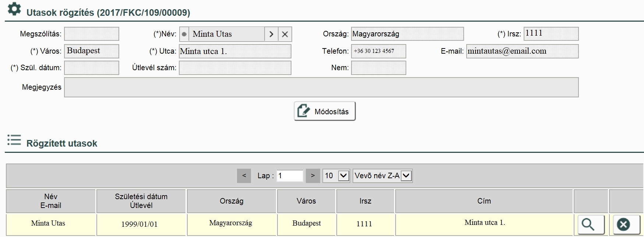Click the list icon beside Rögzített utasok

14,140
